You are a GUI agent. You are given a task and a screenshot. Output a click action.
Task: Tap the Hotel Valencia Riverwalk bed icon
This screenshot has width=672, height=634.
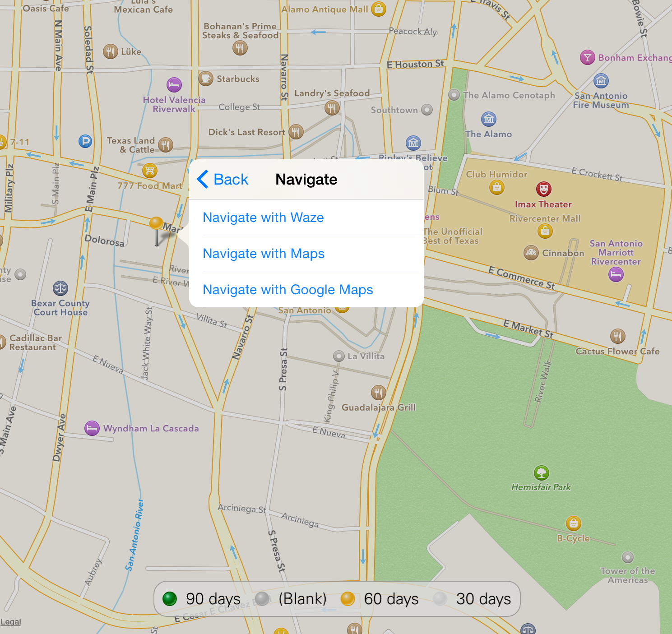point(174,84)
